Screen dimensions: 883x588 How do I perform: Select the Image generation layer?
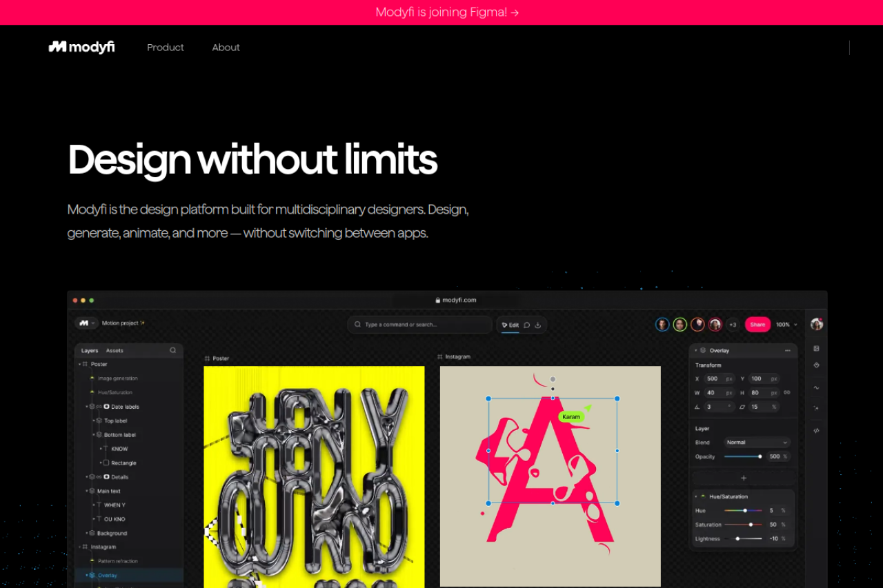tap(118, 378)
